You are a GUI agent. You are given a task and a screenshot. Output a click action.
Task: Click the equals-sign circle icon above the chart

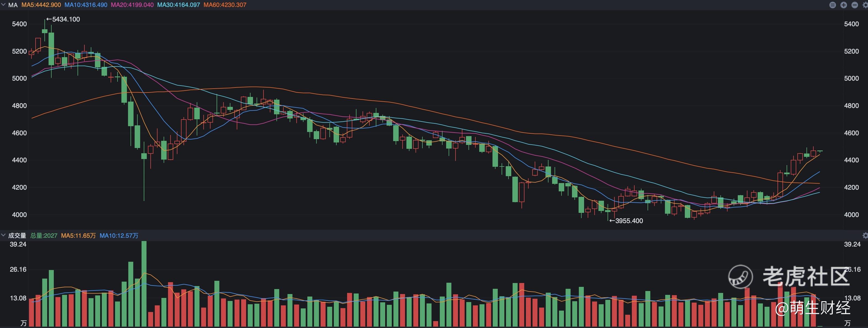(x=833, y=5)
